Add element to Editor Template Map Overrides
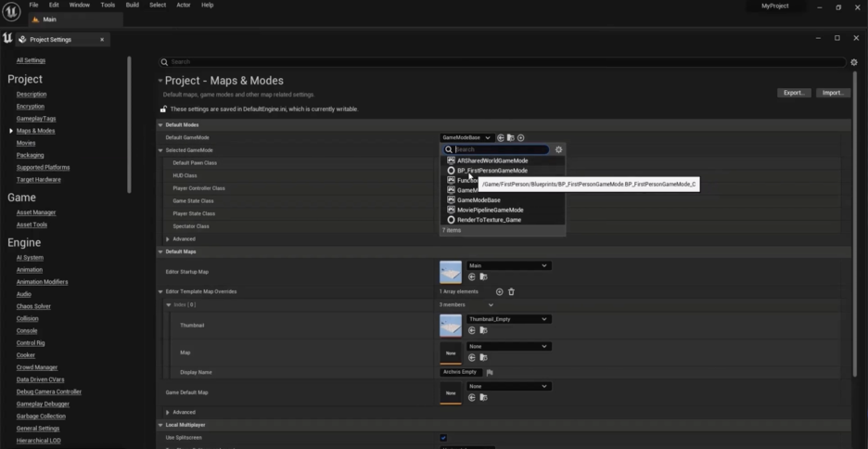The height and width of the screenshot is (449, 868). click(x=499, y=292)
